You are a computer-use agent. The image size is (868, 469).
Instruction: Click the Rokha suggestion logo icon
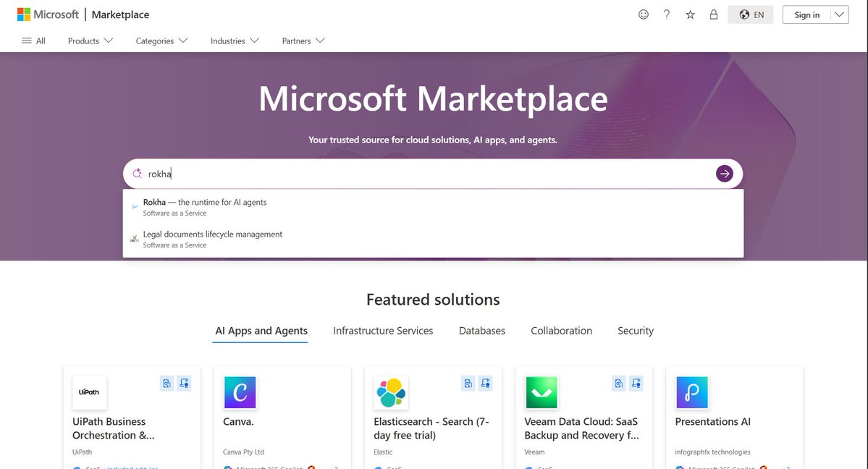[x=135, y=207]
